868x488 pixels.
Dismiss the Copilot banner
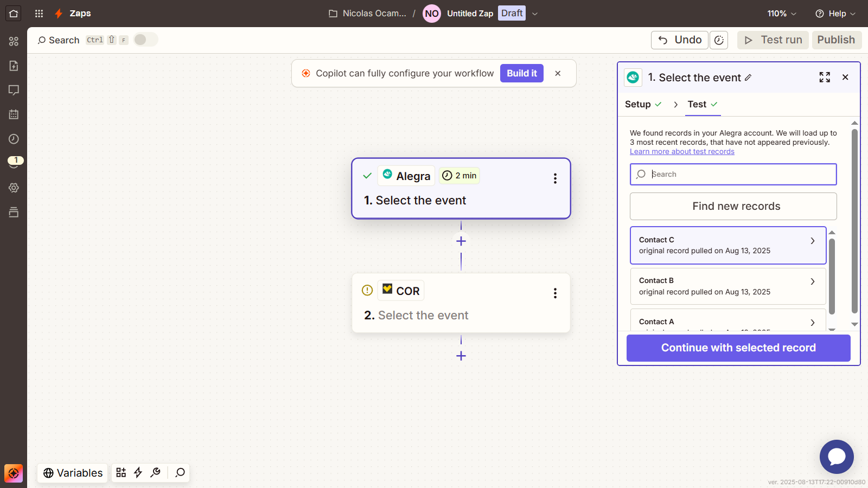[558, 73]
